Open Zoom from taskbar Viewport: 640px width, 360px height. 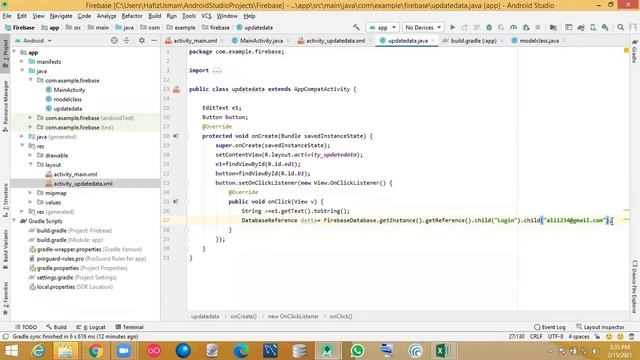click(124, 351)
